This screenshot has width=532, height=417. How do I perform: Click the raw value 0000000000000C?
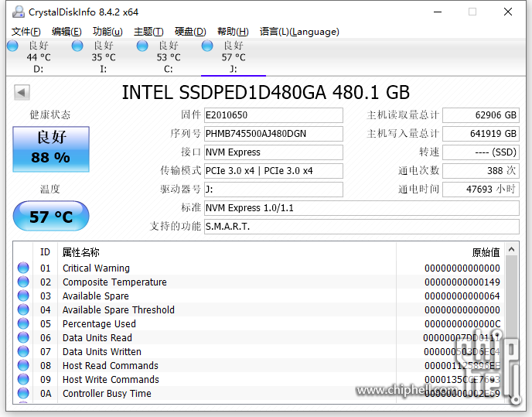click(x=462, y=324)
